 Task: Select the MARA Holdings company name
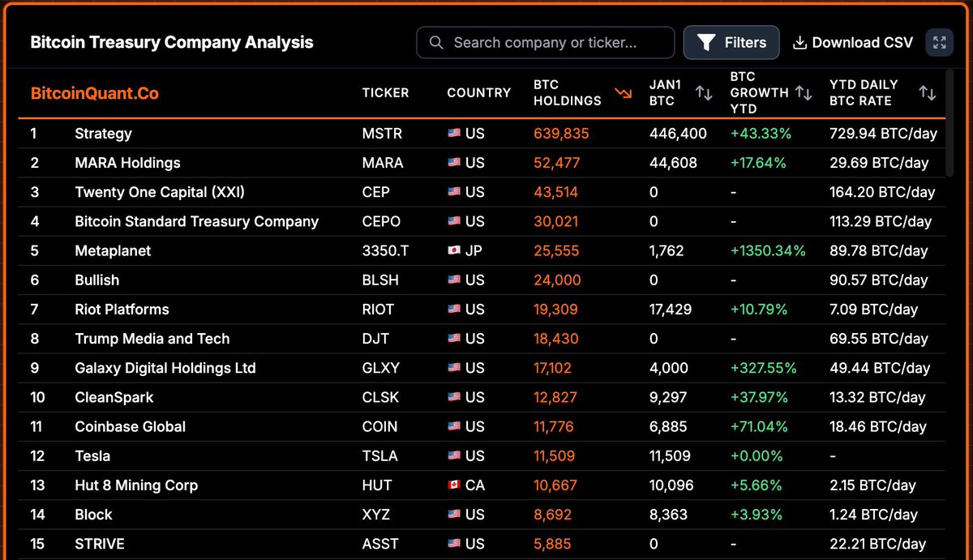point(128,163)
